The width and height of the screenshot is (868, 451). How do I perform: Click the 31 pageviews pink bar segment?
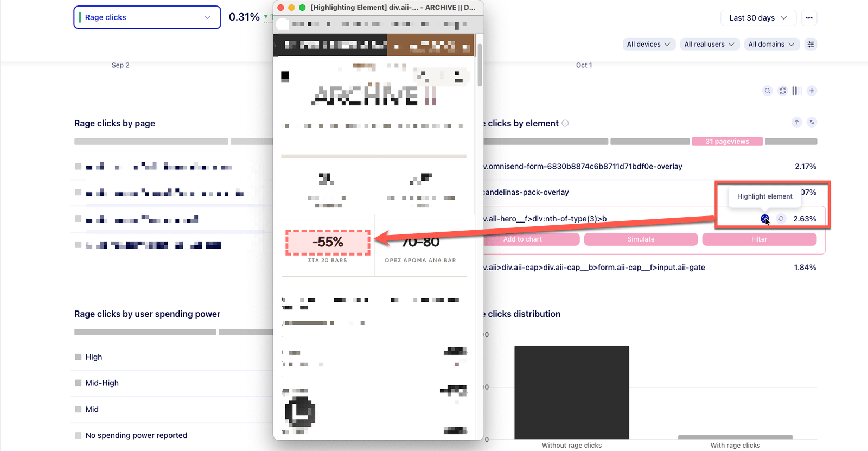[x=727, y=142]
